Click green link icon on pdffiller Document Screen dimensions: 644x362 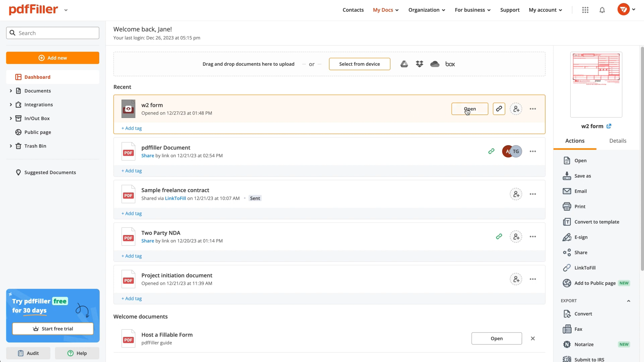pyautogui.click(x=491, y=151)
